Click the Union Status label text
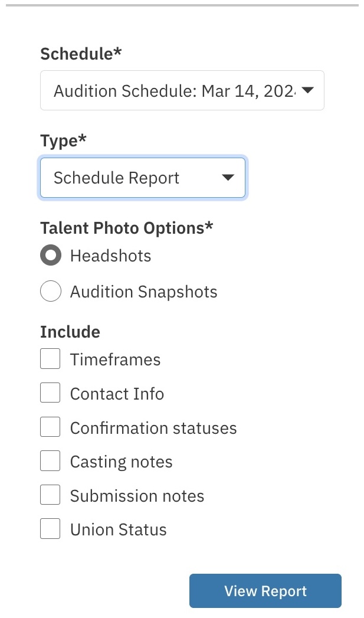 (118, 529)
